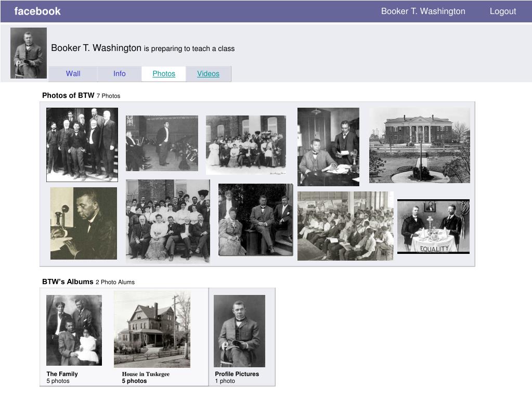Click the Logout link

[x=503, y=11]
